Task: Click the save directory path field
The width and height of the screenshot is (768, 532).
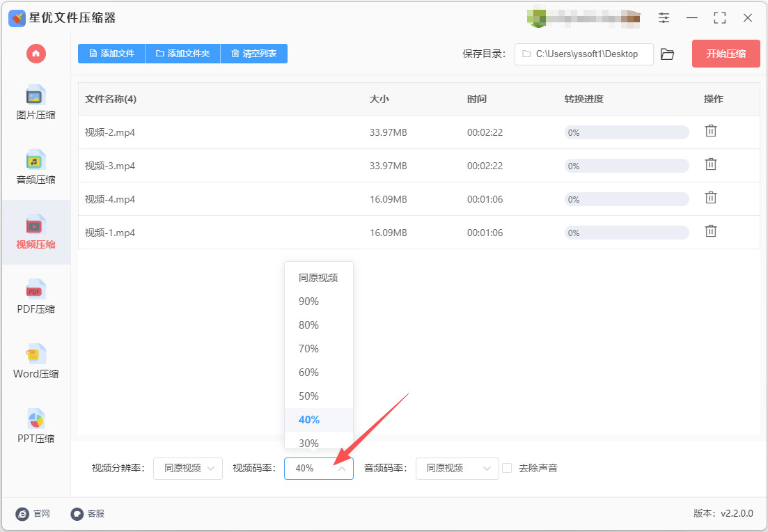Action: tap(584, 54)
